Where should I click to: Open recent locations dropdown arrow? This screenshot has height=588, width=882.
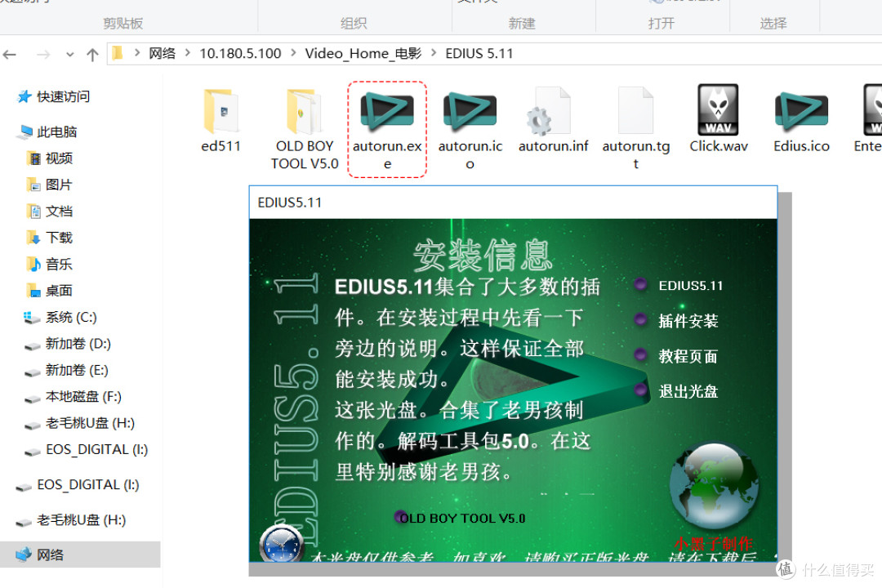[x=69, y=55]
